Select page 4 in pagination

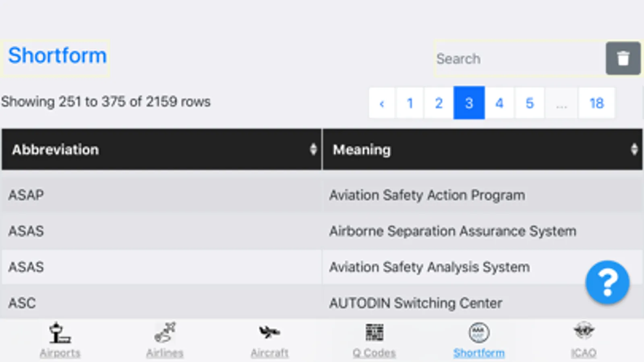point(499,103)
